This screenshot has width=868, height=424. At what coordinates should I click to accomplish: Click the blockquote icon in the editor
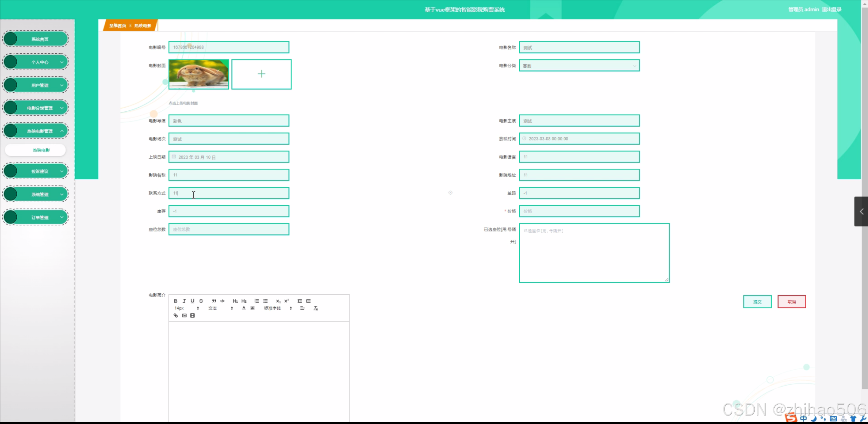click(x=214, y=301)
